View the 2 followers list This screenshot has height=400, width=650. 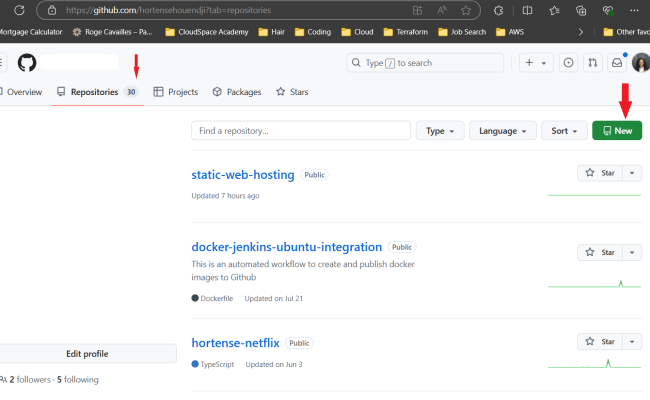(x=29, y=380)
